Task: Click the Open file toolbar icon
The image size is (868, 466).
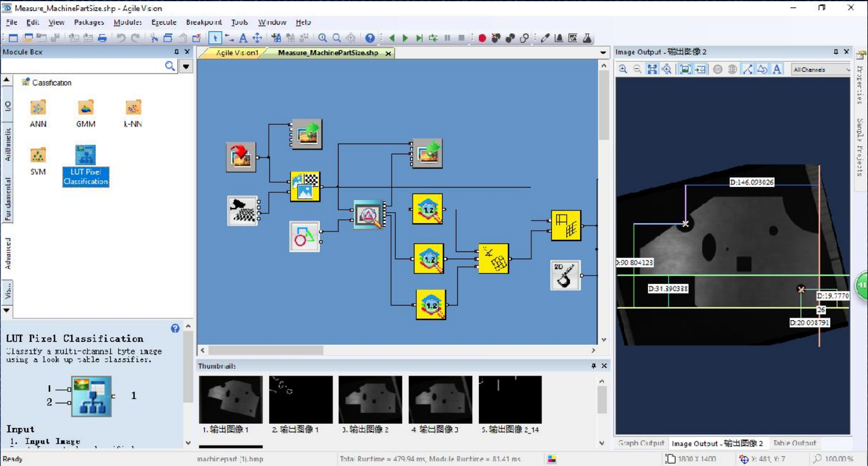Action: point(28,38)
